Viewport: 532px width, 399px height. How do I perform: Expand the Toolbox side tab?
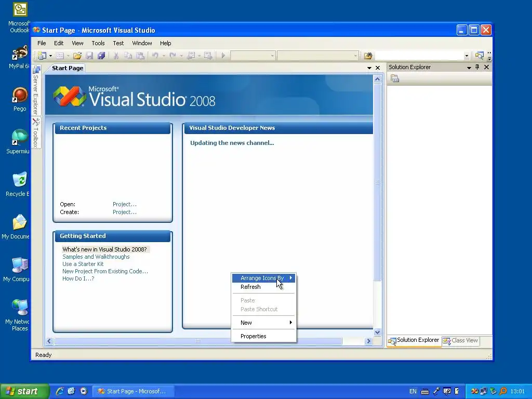[36, 132]
